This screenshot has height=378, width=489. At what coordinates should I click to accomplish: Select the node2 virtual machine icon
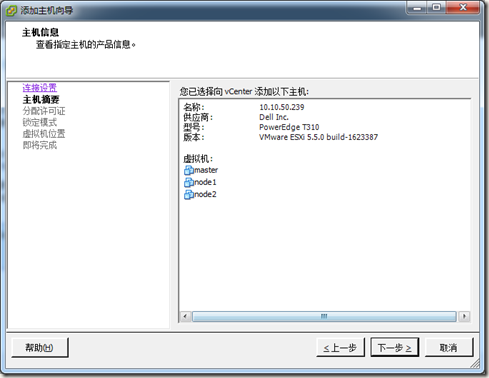click(189, 194)
